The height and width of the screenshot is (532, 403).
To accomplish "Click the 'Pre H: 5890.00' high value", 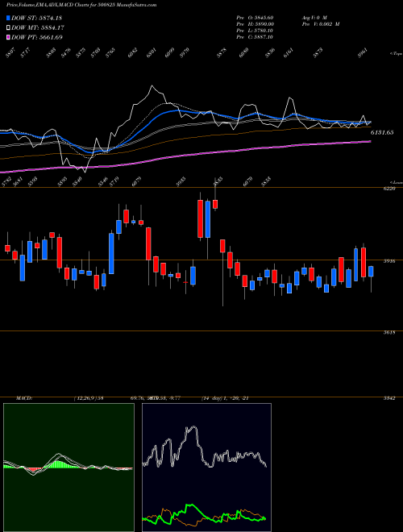I will pyautogui.click(x=256, y=24).
